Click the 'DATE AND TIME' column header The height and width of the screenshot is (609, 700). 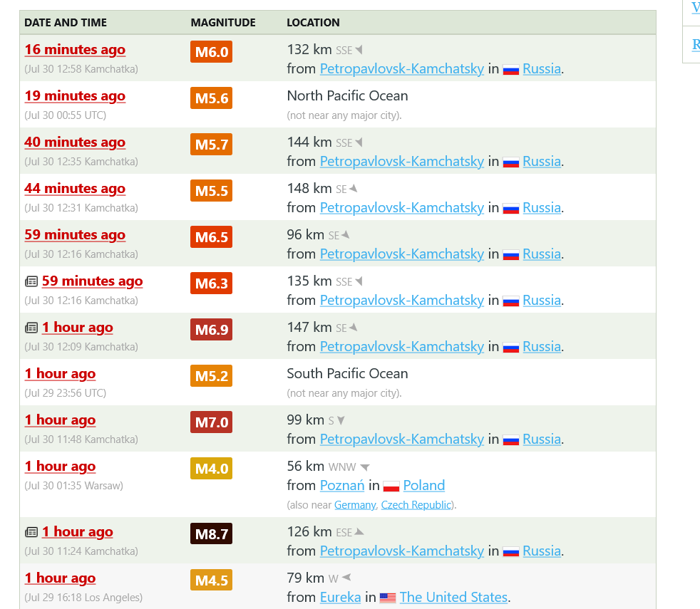click(x=66, y=23)
